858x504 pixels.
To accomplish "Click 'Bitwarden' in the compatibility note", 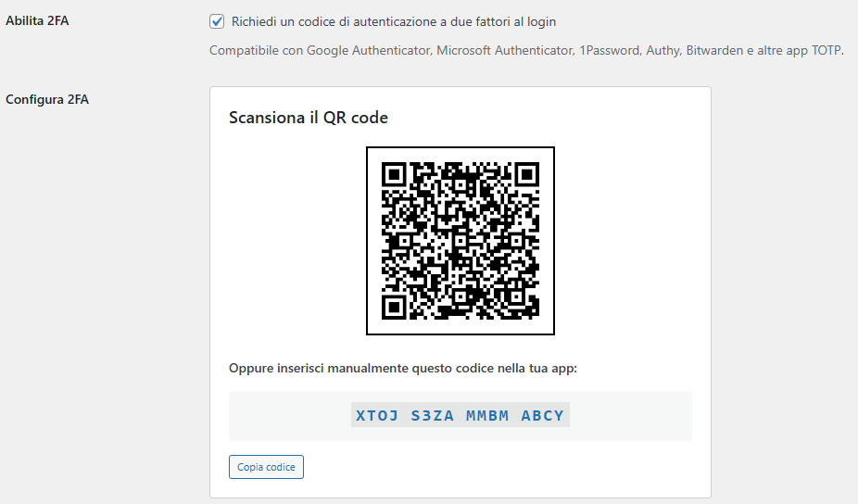I will [714, 50].
